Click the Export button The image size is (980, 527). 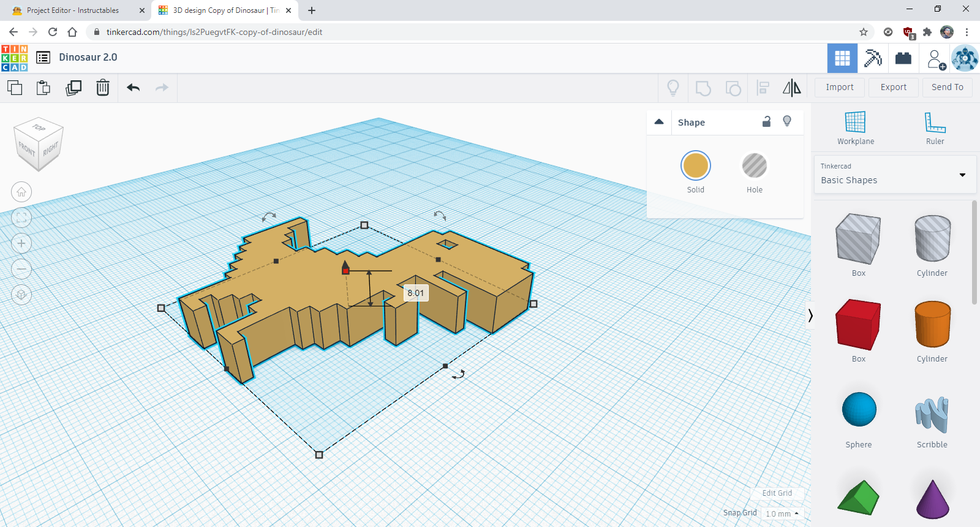pos(894,87)
